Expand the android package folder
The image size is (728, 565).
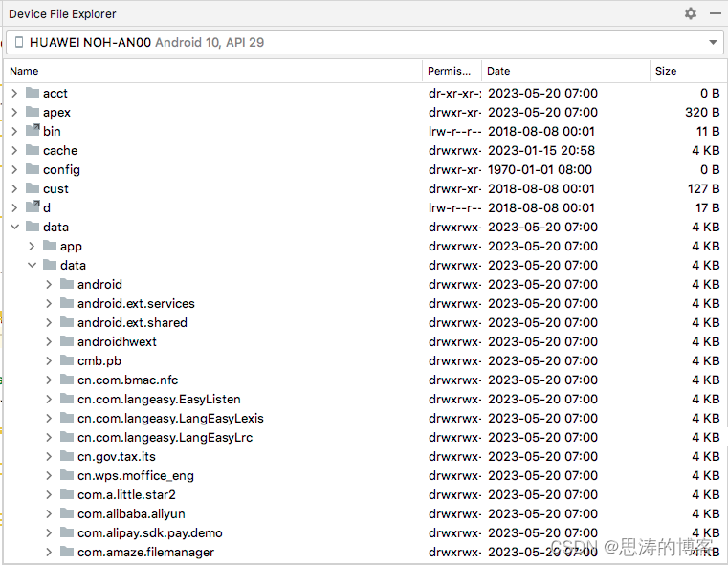click(x=49, y=284)
